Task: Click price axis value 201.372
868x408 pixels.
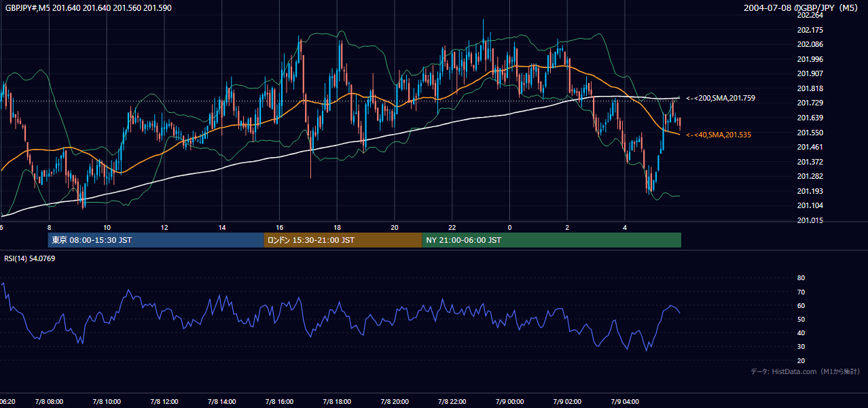Action: (x=810, y=162)
